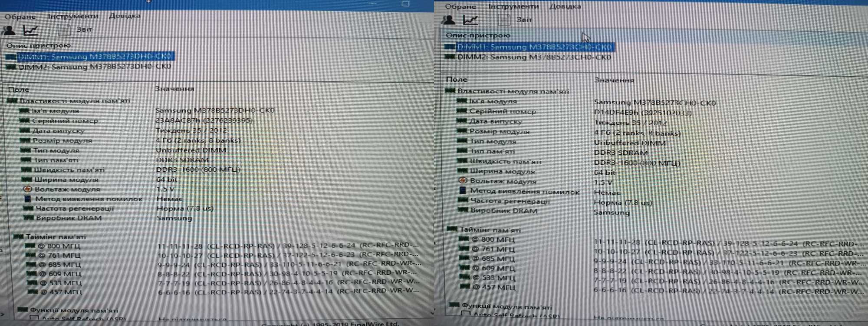Click the Поле column header in right window

pyautogui.click(x=457, y=80)
